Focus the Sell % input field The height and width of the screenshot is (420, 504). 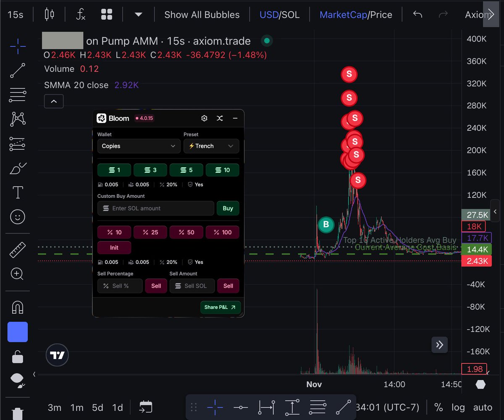120,286
